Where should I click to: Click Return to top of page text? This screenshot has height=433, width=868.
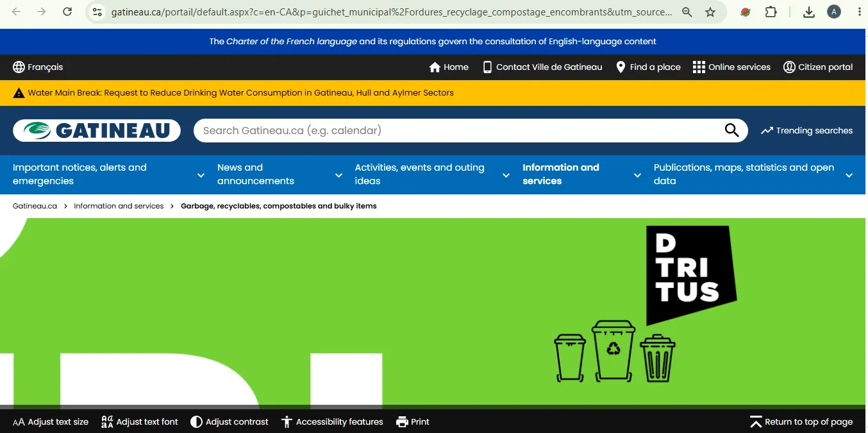pyautogui.click(x=808, y=422)
